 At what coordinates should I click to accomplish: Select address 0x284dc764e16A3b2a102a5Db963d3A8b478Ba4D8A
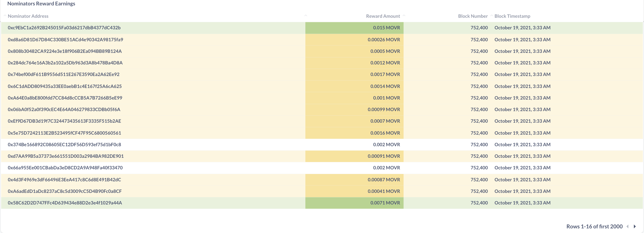65,63
